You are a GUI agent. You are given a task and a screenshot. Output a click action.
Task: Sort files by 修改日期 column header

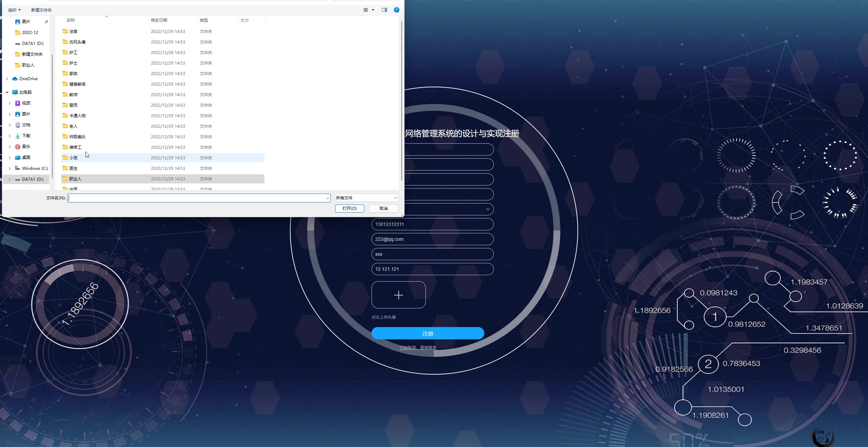coord(159,20)
